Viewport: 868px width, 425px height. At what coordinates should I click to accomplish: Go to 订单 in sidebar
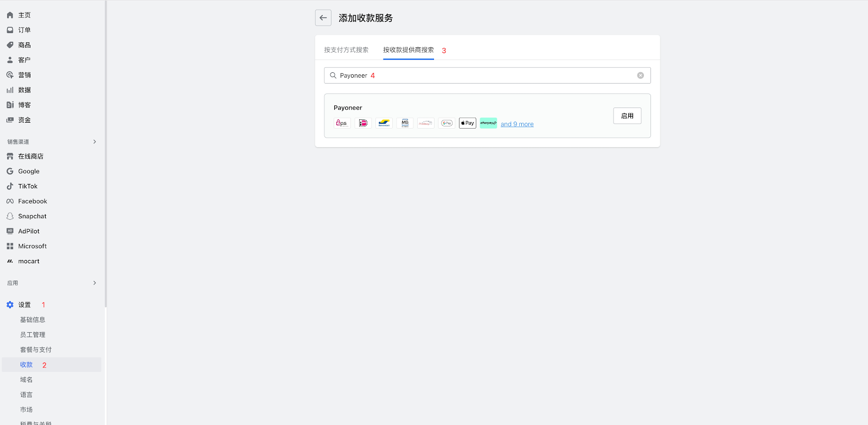pyautogui.click(x=24, y=30)
